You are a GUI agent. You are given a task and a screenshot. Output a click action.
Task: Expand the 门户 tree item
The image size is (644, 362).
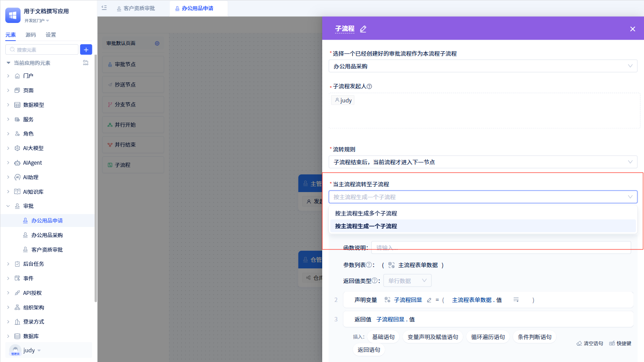pos(8,76)
